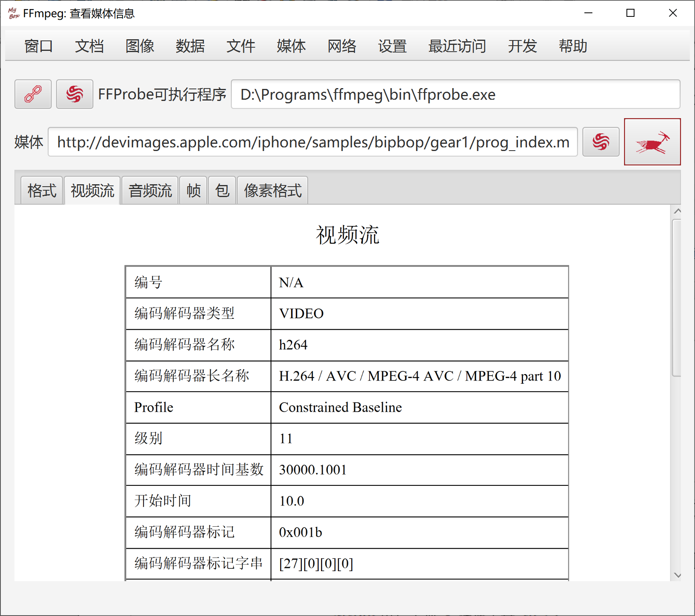Screen dimensions: 695x616
Task: Click the red link chain icon button
Action: click(x=33, y=94)
